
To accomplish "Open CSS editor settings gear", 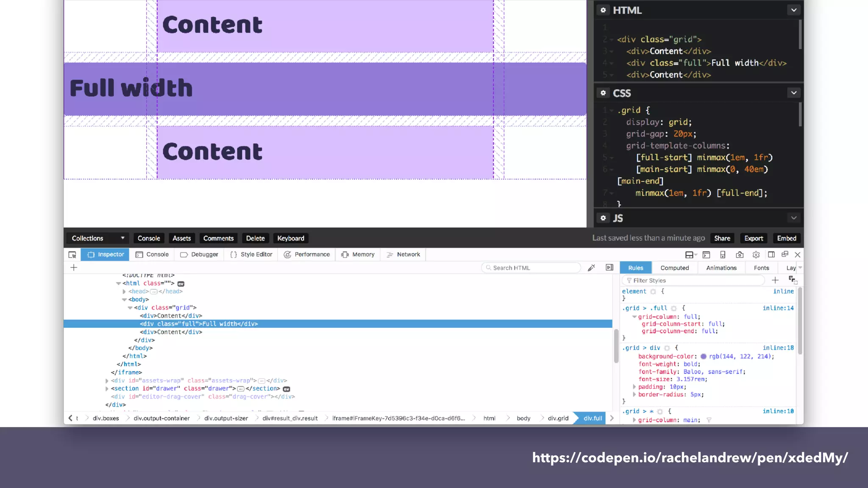I will tap(603, 93).
